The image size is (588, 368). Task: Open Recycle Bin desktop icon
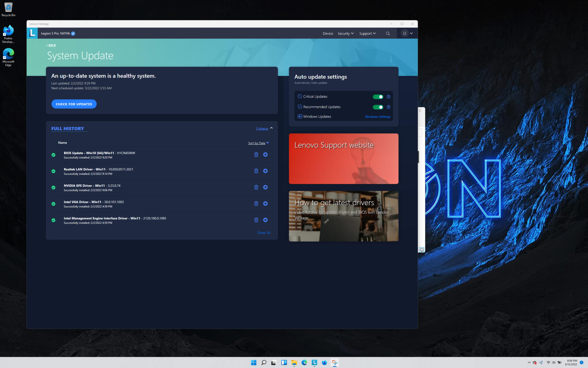click(8, 9)
